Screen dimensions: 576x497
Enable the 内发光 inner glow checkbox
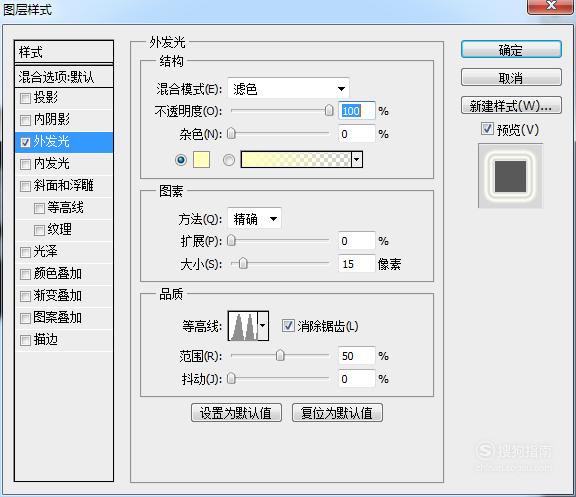tap(25, 164)
